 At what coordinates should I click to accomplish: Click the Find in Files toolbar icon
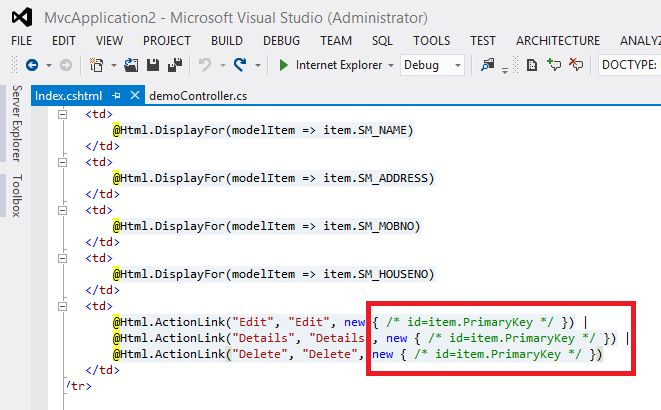[488, 65]
